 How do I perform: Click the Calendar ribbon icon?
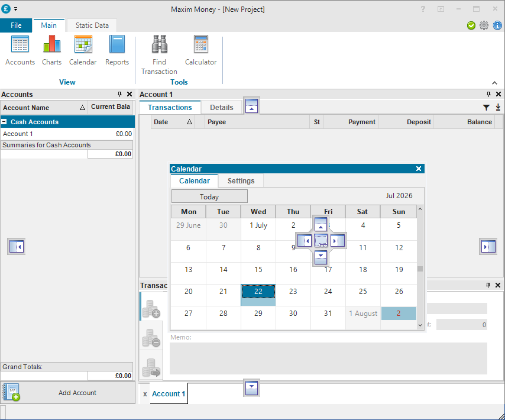coord(83,50)
